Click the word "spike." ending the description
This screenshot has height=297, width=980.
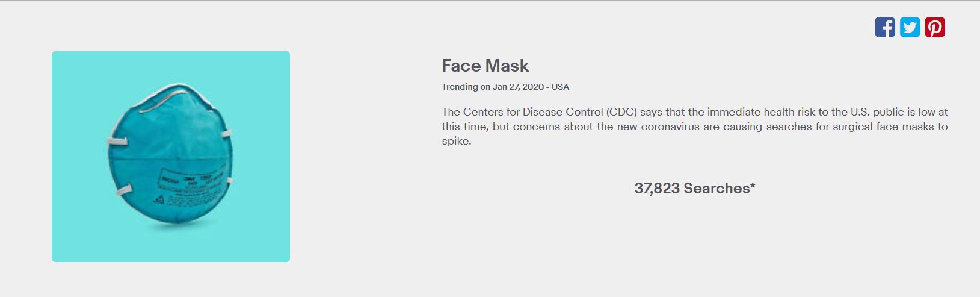[457, 141]
